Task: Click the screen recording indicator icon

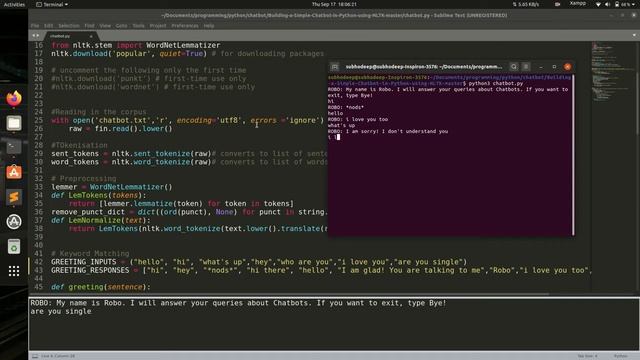Action: [x=558, y=4]
